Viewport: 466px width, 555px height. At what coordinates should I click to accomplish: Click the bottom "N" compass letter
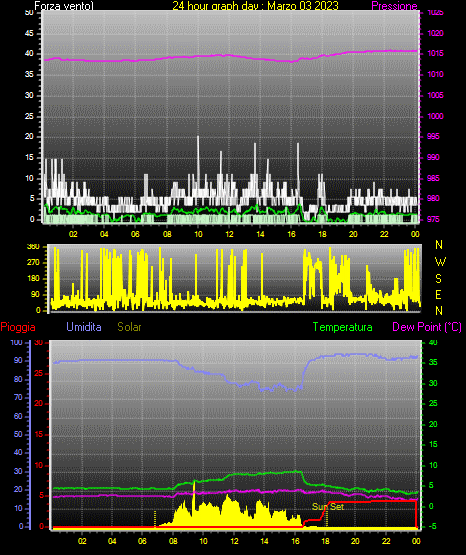439,310
